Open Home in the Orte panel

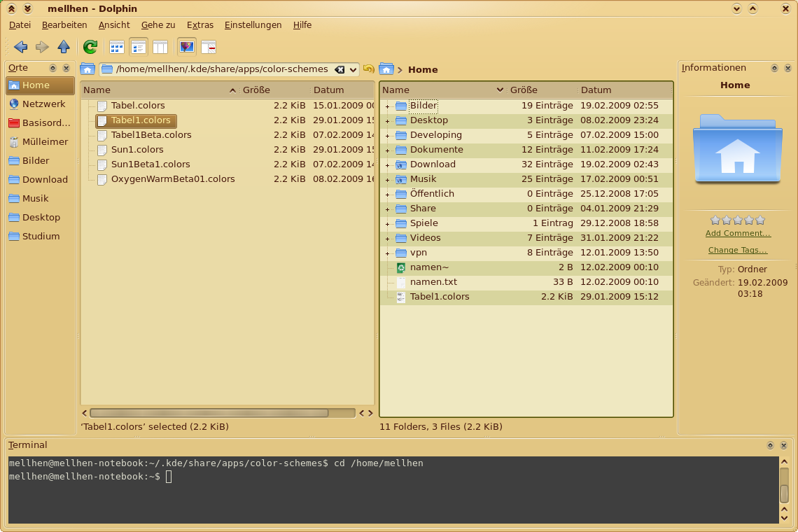[40, 85]
